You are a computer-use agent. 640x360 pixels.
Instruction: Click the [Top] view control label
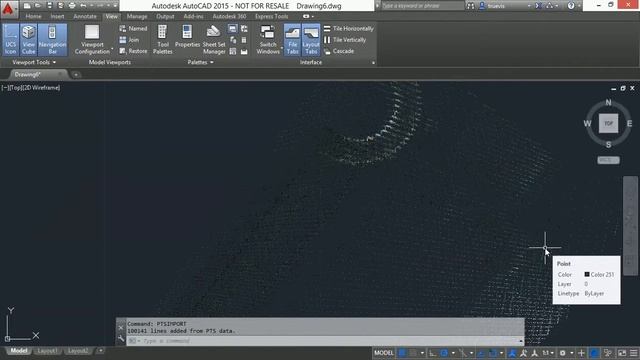16,88
